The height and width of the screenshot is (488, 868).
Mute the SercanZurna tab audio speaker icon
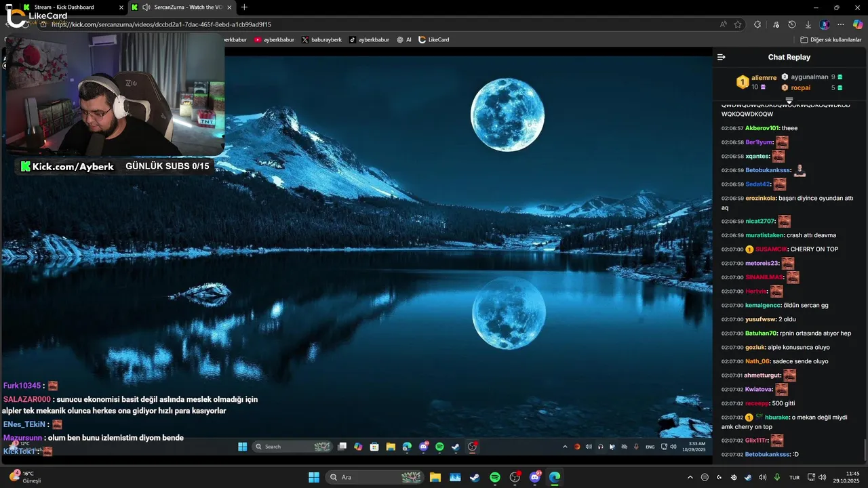(x=146, y=7)
